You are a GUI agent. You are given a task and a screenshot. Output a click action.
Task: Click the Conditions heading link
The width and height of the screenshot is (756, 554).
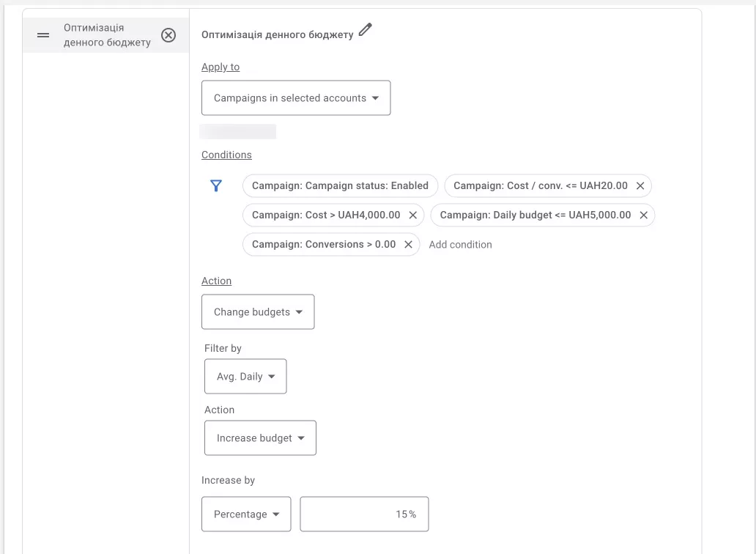(226, 155)
